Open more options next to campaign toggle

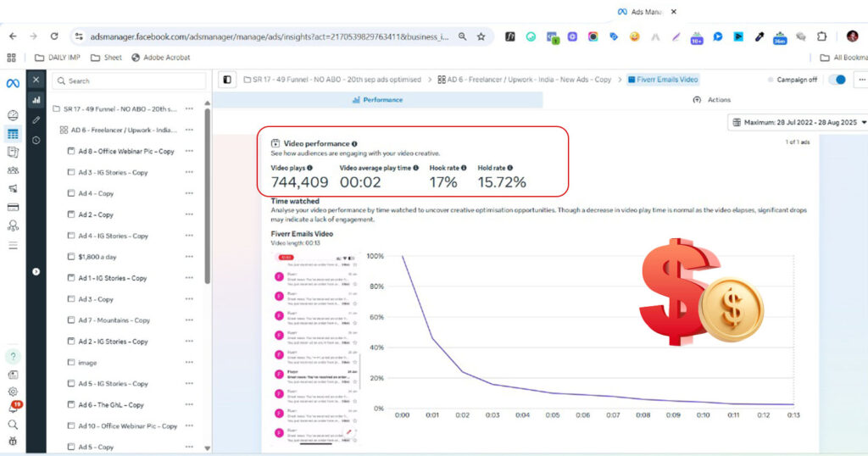click(x=862, y=80)
